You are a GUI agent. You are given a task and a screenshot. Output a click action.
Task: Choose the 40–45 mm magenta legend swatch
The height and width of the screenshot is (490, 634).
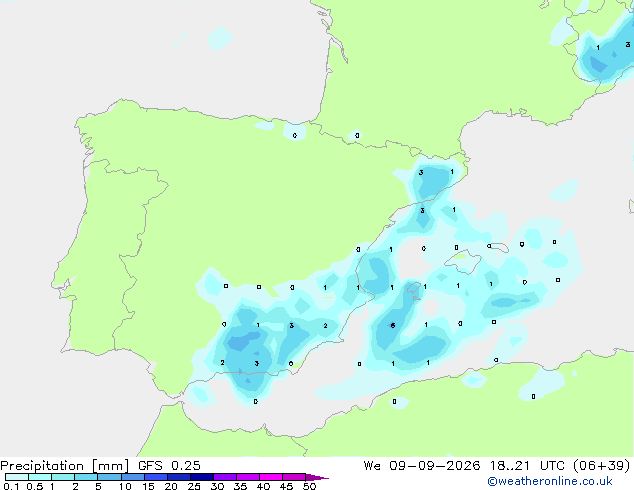point(271,477)
